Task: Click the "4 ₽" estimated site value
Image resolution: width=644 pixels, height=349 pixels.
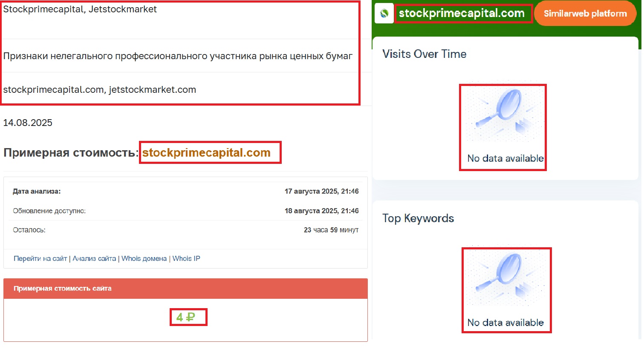Action: coord(188,317)
